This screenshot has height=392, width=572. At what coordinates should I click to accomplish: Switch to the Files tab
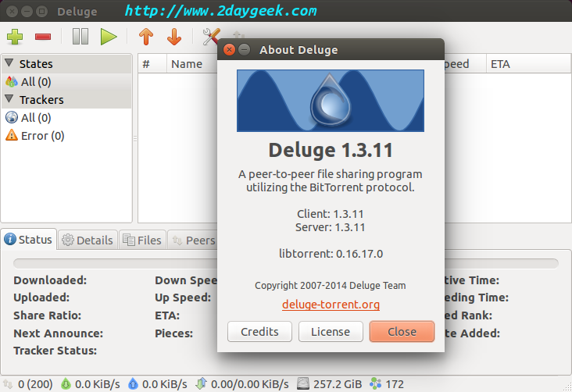(x=142, y=240)
